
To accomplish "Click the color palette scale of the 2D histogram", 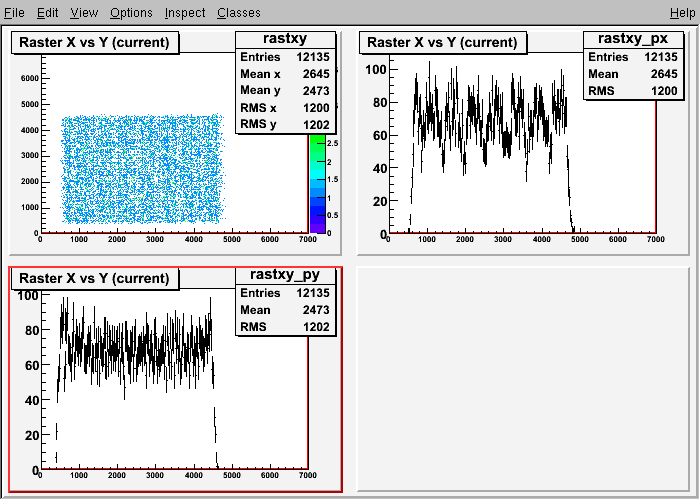I will pos(317,183).
